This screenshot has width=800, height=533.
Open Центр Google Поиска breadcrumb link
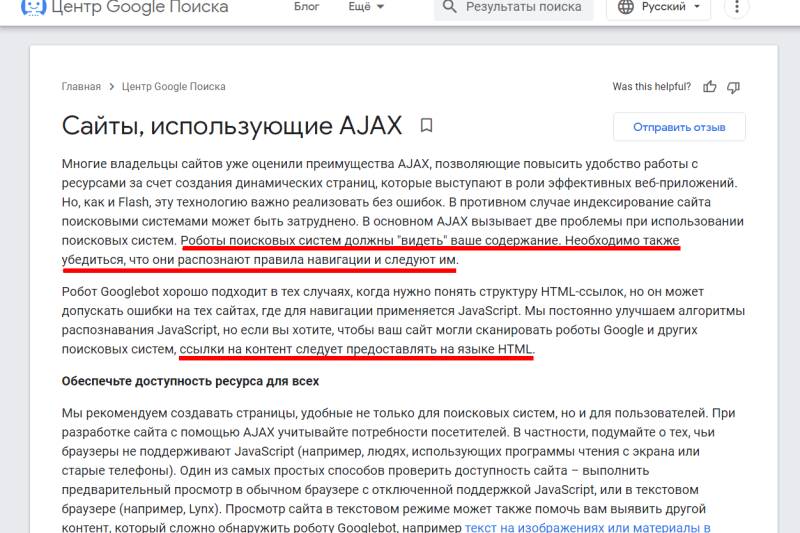[x=173, y=87]
